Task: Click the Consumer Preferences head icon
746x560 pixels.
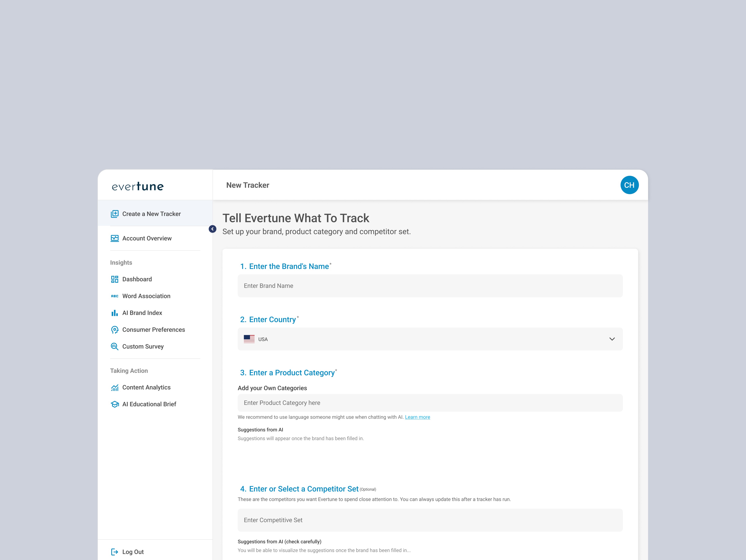Action: pyautogui.click(x=115, y=330)
